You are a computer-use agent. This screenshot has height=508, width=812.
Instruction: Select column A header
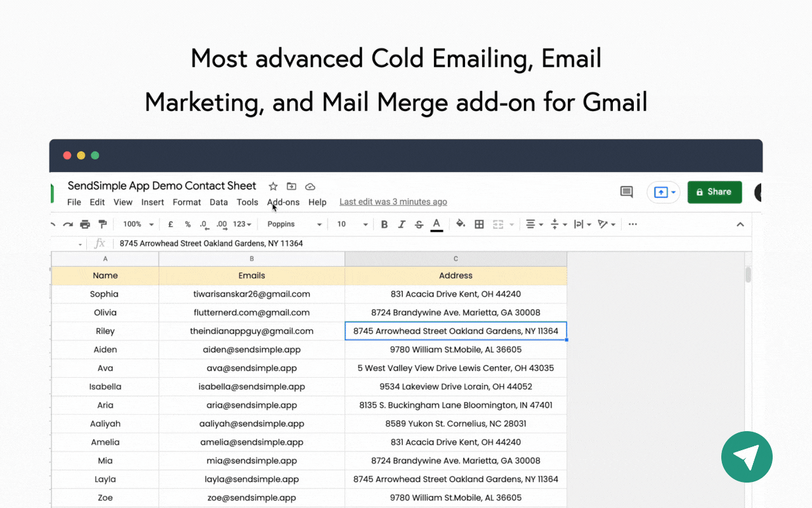coord(105,258)
